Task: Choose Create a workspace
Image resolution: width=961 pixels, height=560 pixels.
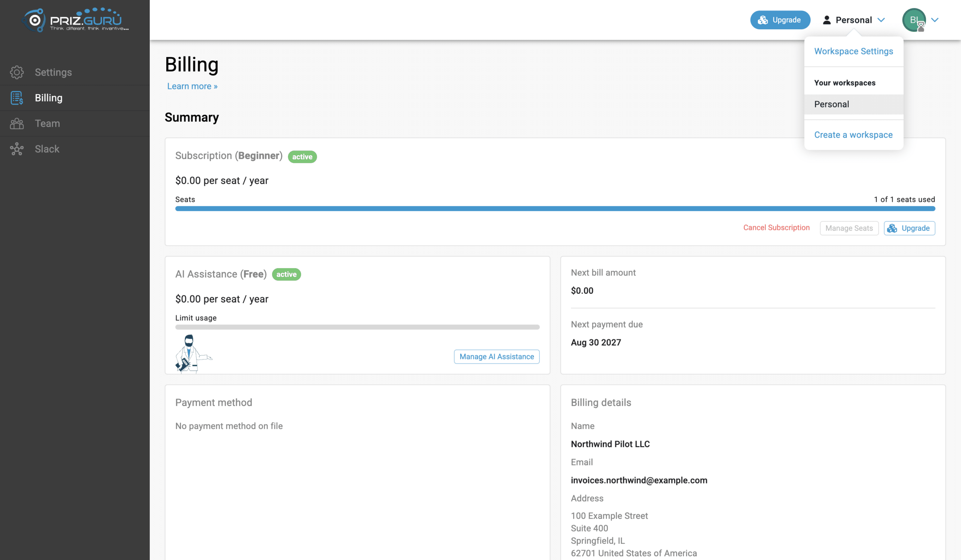Action: [x=853, y=135]
